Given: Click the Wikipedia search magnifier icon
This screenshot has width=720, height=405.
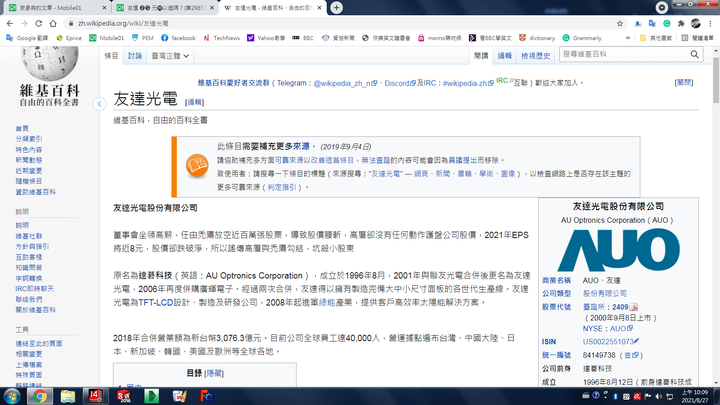Looking at the screenshot, I should coord(694,54).
